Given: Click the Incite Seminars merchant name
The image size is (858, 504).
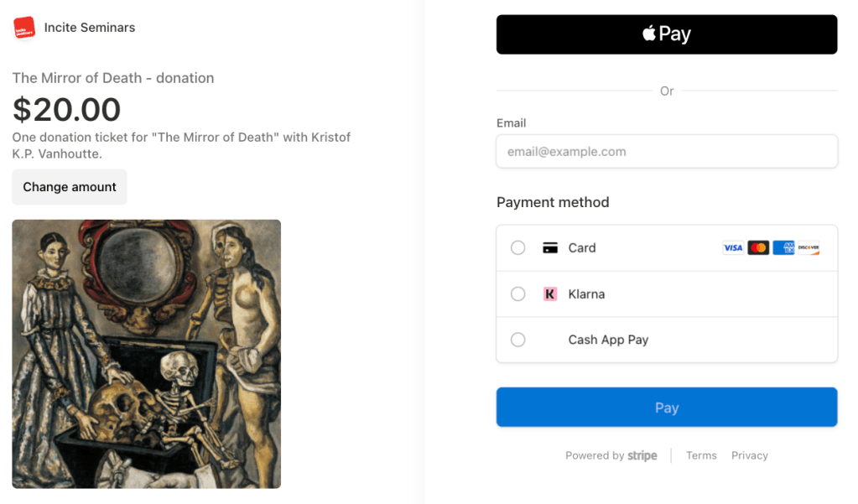Looking at the screenshot, I should [x=90, y=28].
